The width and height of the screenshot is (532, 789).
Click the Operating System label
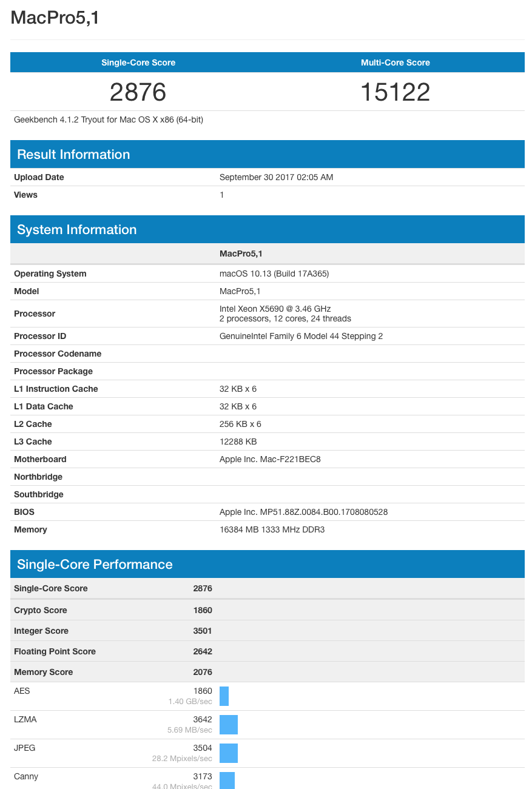50,274
